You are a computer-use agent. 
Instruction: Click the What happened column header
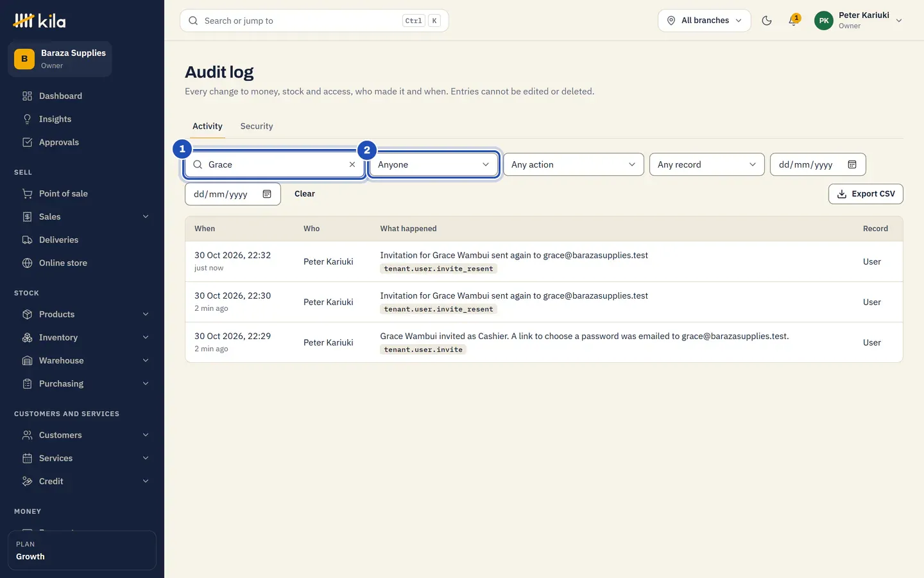408,229
